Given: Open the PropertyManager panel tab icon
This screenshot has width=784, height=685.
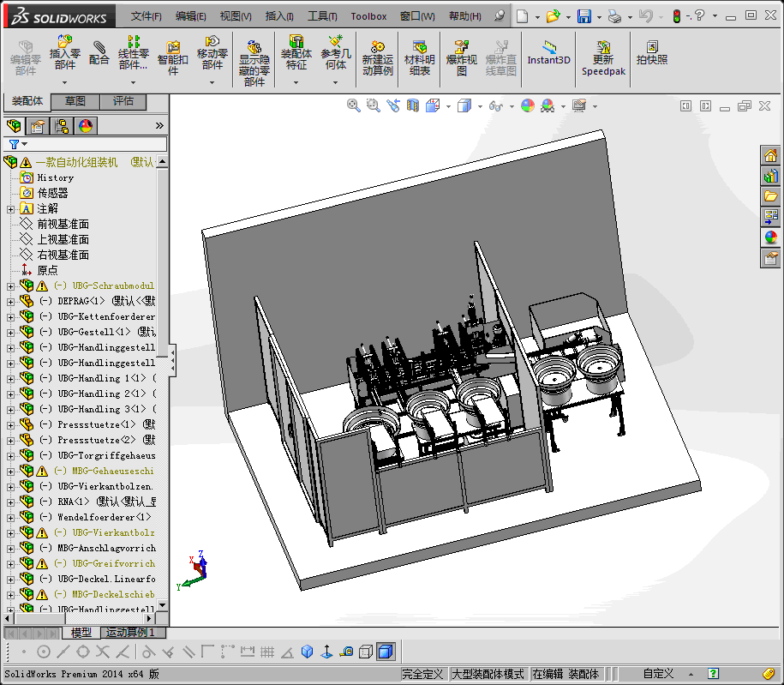Looking at the screenshot, I should [38, 127].
